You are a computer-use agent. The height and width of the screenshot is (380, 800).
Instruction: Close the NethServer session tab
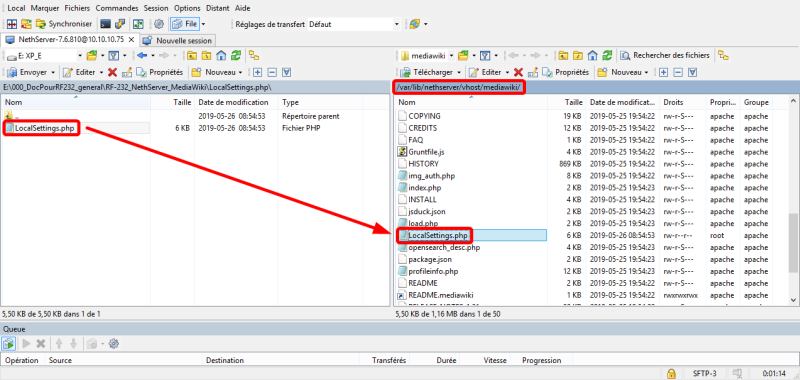coord(132,39)
